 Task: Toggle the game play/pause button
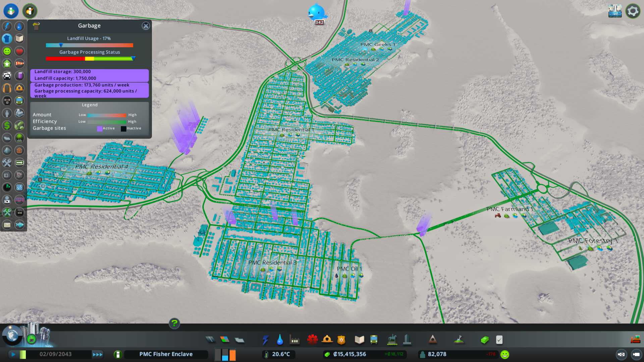click(13, 354)
